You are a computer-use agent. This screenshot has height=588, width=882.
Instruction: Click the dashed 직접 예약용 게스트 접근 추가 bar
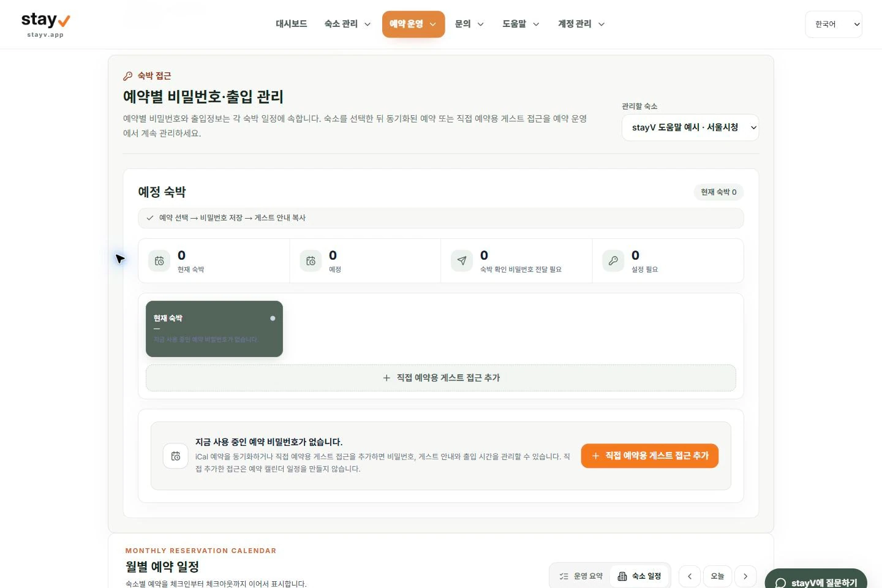[441, 378]
